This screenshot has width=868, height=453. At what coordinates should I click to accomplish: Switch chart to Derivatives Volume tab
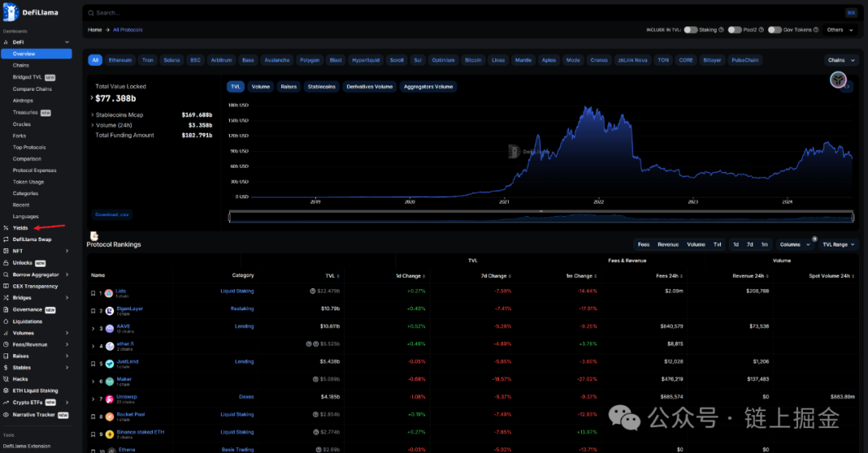[x=369, y=86]
